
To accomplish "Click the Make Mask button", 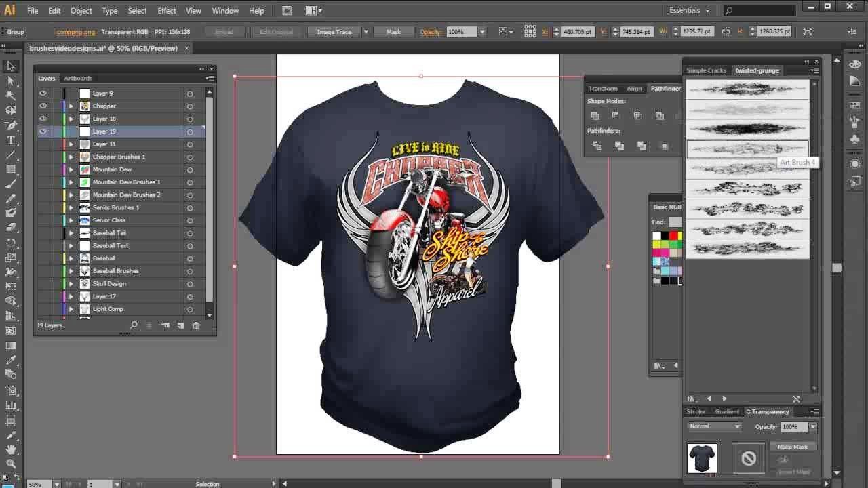I will (792, 447).
